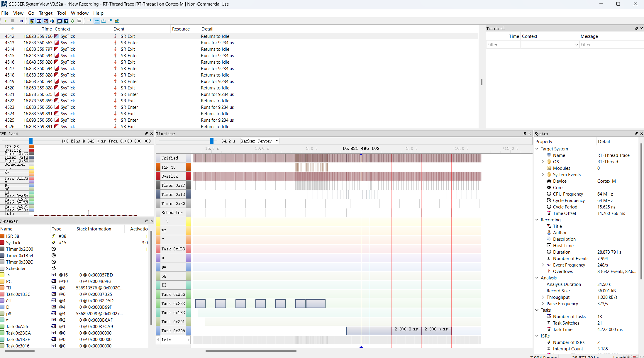644x358 pixels.
Task: Open the CPU Load panel icon
Action: point(46,21)
